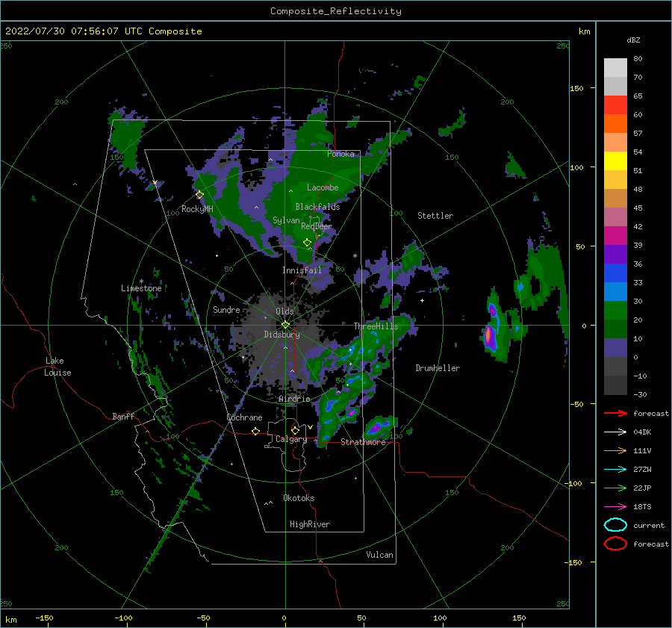This screenshot has width=672, height=628.
Task: Click the Banff label
Action: pyautogui.click(x=123, y=416)
